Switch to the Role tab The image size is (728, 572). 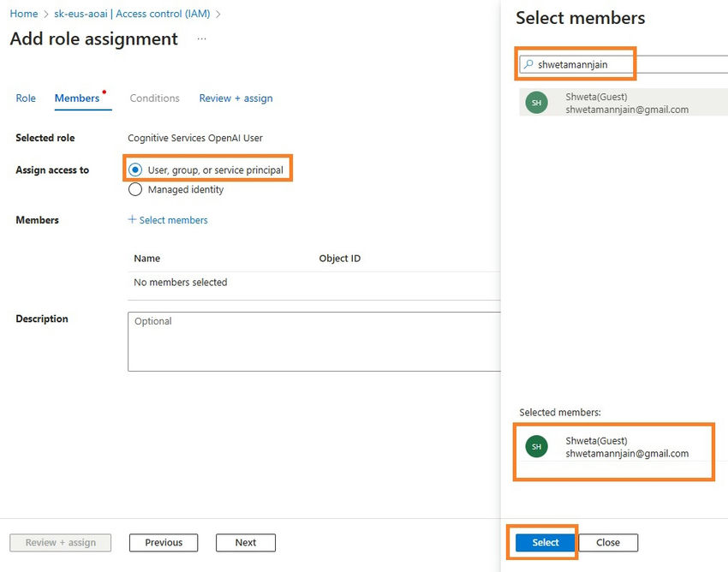pos(26,98)
